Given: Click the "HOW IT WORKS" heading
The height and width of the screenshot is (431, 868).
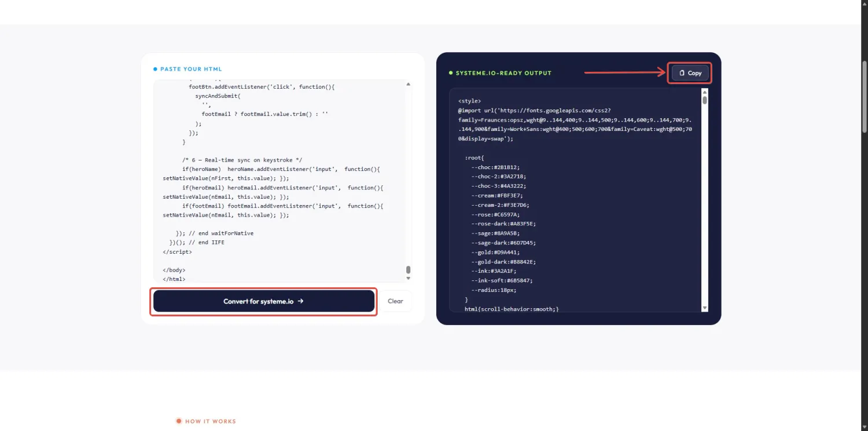Looking at the screenshot, I should point(211,421).
